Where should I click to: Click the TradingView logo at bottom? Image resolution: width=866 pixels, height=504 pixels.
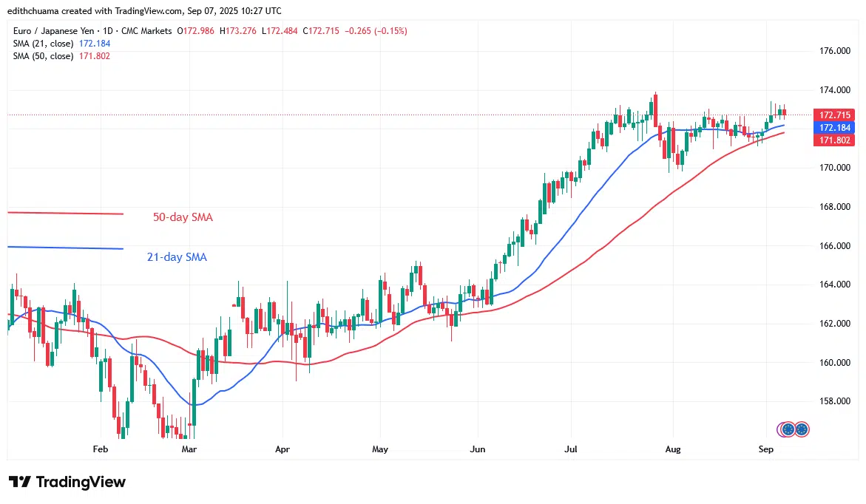coord(67,482)
